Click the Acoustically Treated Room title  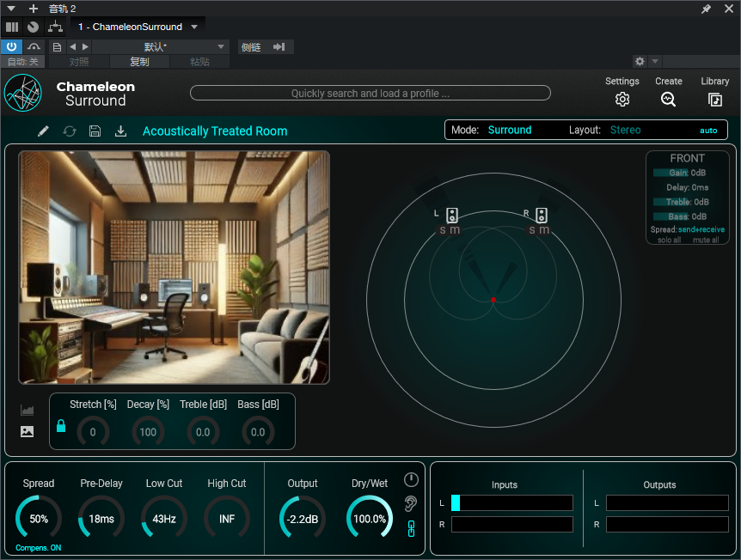pyautogui.click(x=215, y=131)
